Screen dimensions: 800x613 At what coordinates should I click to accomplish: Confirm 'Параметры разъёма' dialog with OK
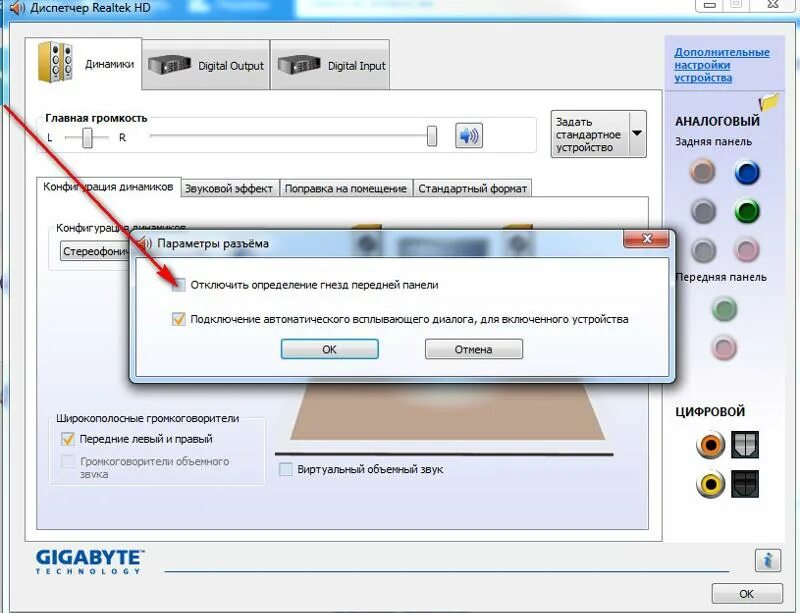tap(330, 349)
